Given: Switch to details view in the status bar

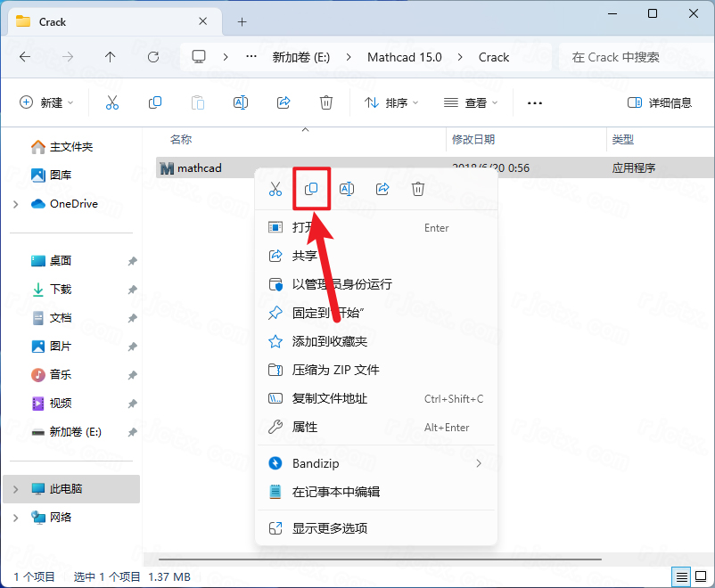Looking at the screenshot, I should coord(682,576).
